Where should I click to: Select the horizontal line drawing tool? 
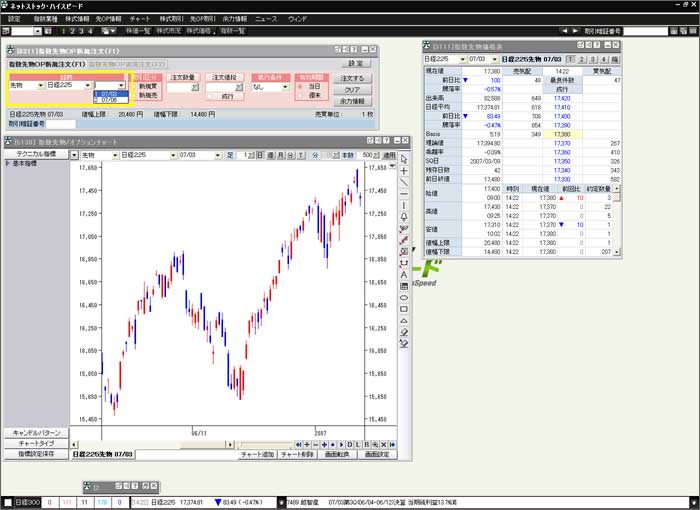404,194
